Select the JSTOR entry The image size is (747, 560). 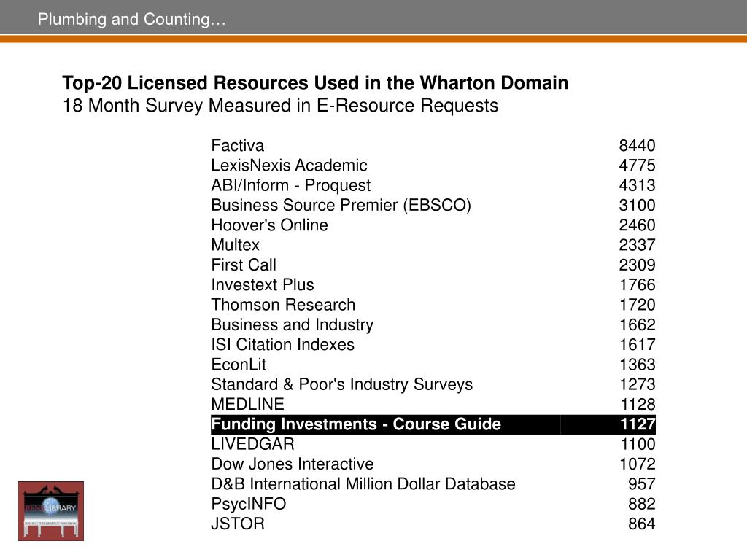[x=237, y=524]
